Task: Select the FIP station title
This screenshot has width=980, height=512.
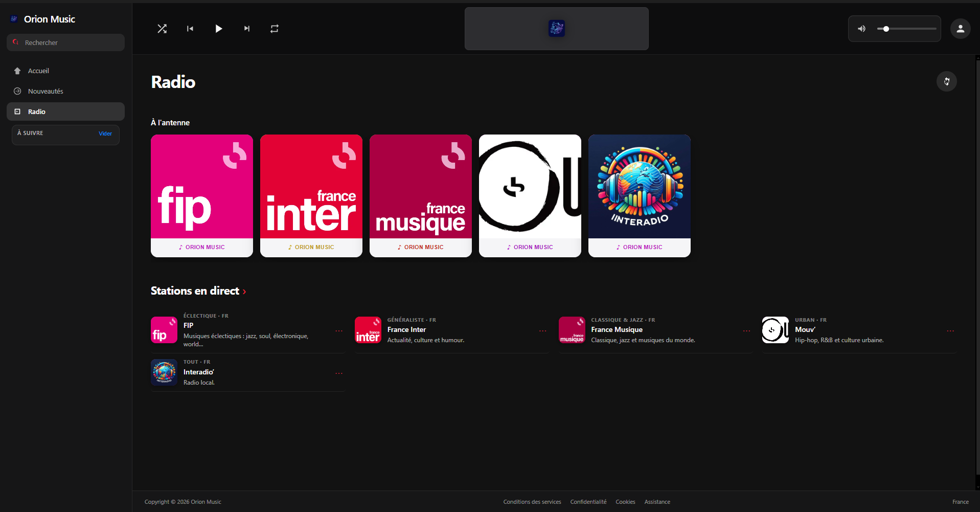Action: [189, 325]
